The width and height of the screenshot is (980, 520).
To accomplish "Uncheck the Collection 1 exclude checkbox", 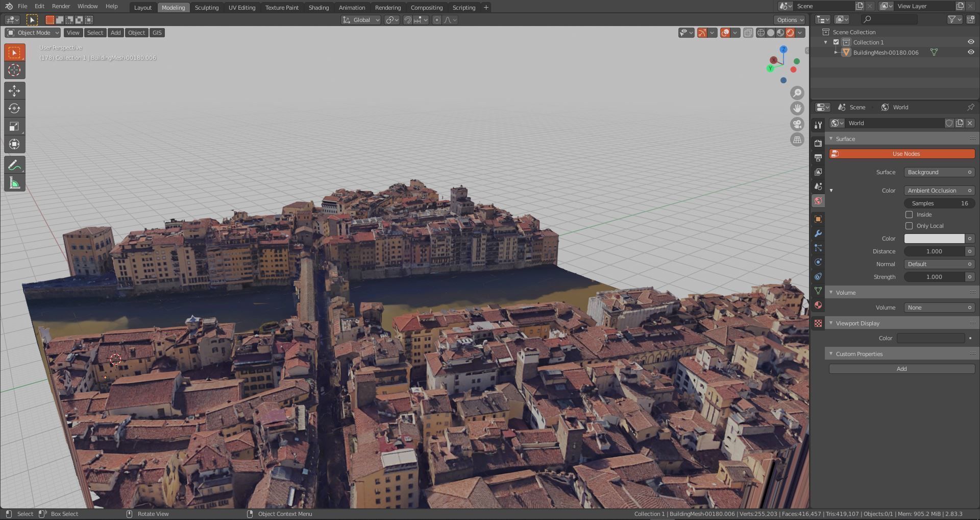I will pos(836,42).
